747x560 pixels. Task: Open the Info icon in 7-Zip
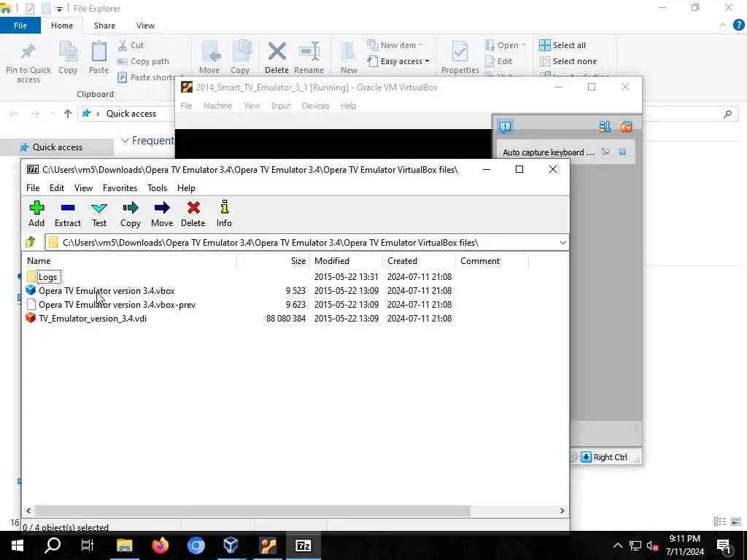224,214
